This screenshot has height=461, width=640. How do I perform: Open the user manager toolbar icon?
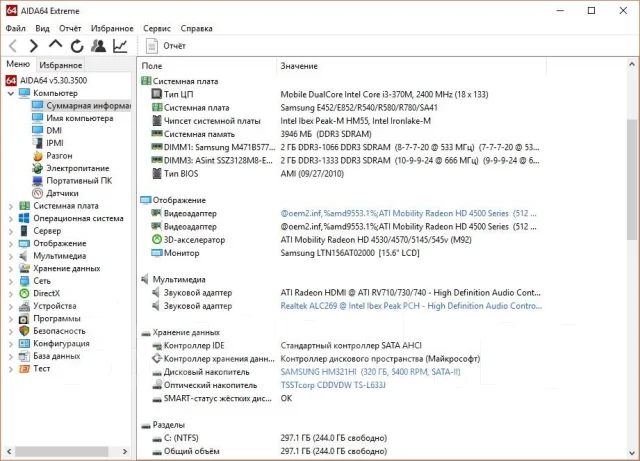[x=98, y=46]
